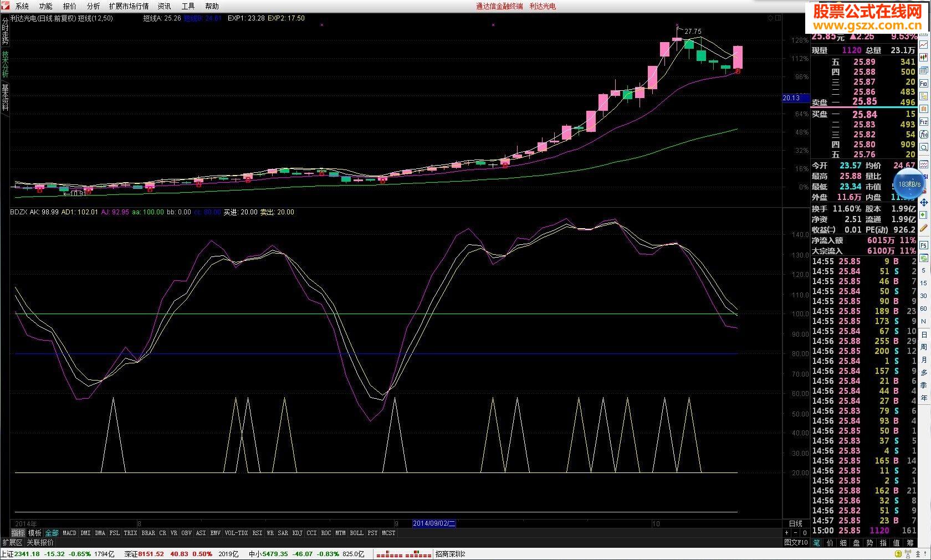Open the f(x) formula manager icon

[x=924, y=134]
